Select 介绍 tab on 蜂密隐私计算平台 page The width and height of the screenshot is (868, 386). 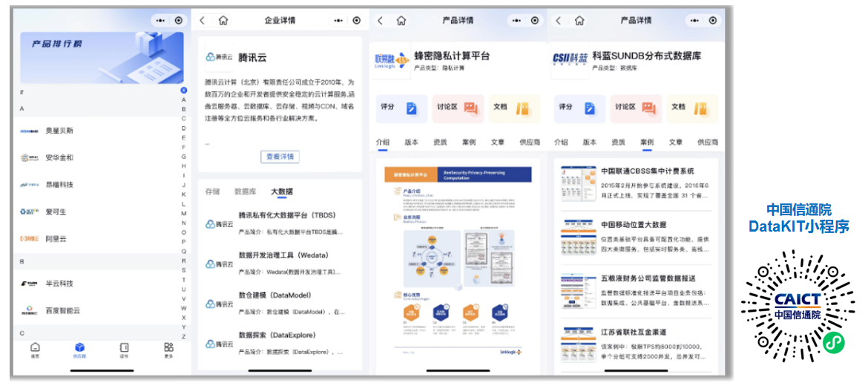[383, 142]
